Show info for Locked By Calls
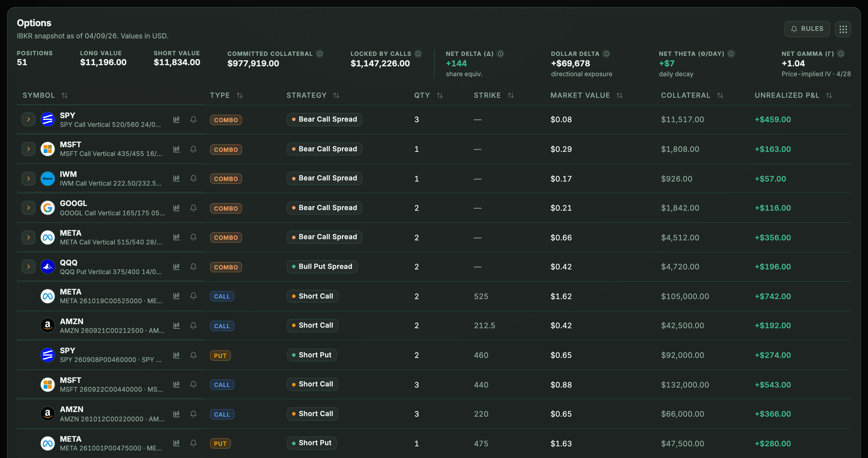This screenshot has width=868, height=458. tap(418, 54)
